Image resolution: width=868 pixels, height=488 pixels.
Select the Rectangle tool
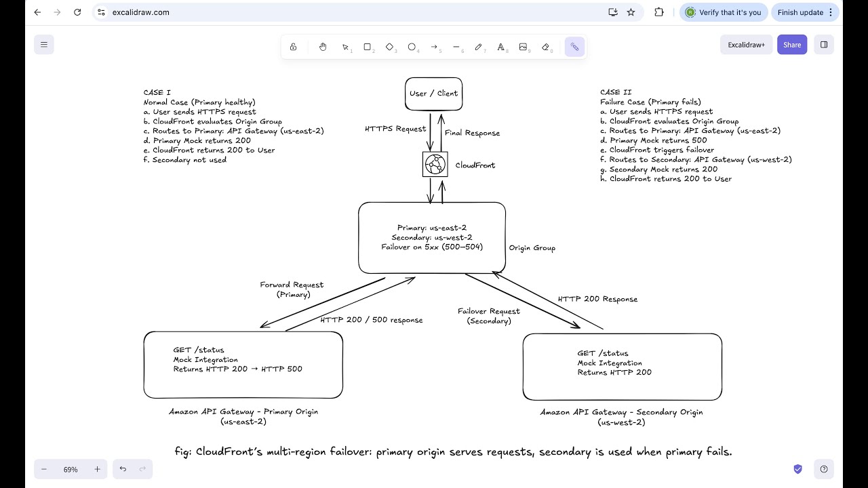tap(368, 47)
